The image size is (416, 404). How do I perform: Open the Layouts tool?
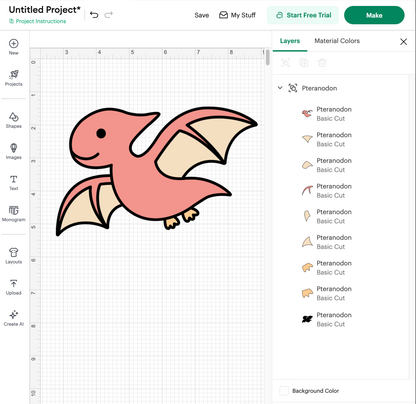(14, 256)
